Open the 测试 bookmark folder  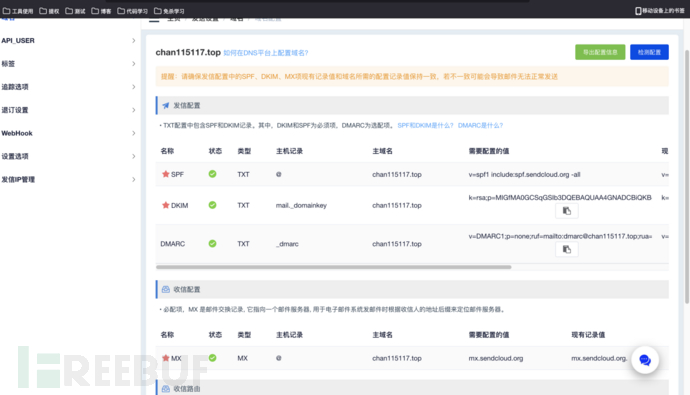pos(75,11)
